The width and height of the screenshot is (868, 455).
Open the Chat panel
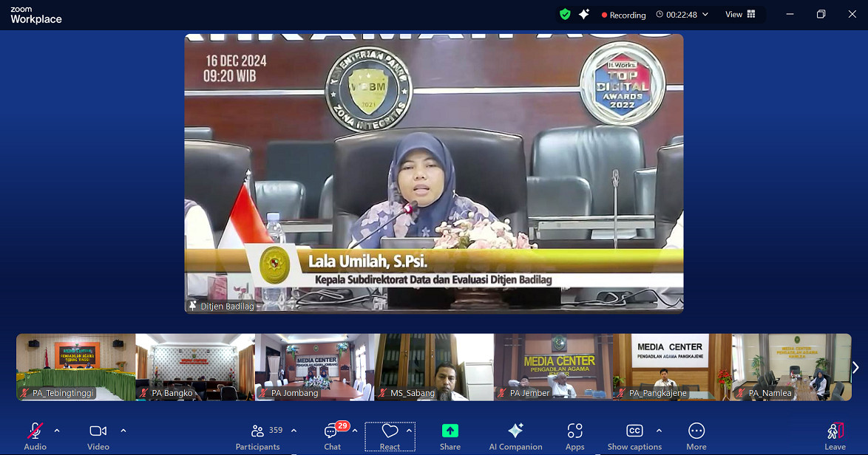tap(331, 434)
